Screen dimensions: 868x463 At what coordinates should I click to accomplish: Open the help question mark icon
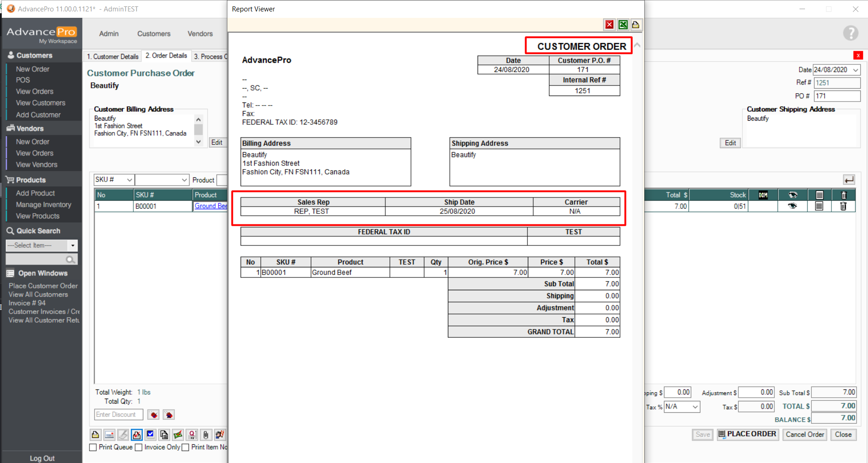pyautogui.click(x=850, y=33)
